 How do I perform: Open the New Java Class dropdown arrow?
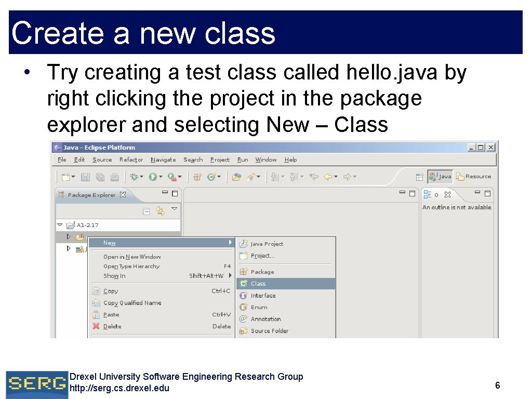click(219, 177)
